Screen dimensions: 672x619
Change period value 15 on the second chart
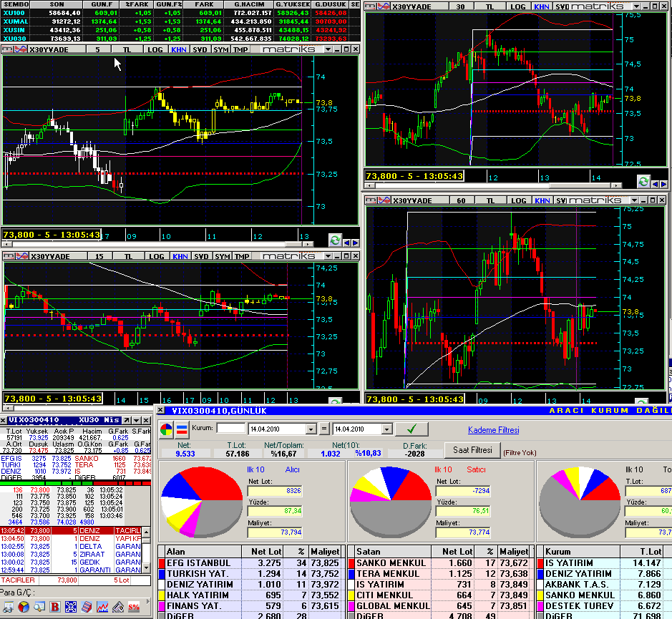click(x=99, y=256)
